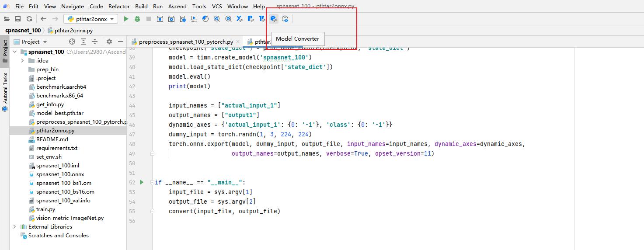
Task: Click the model.eval() code line
Action: pyautogui.click(x=189, y=76)
